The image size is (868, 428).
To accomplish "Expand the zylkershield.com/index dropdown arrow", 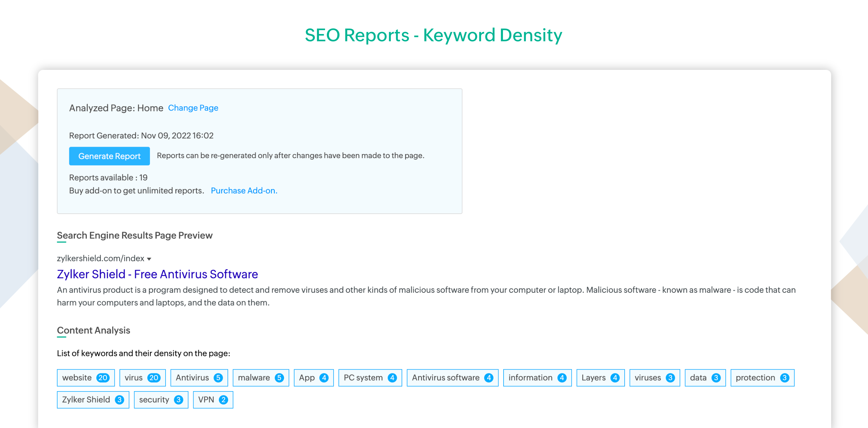I will (x=149, y=259).
